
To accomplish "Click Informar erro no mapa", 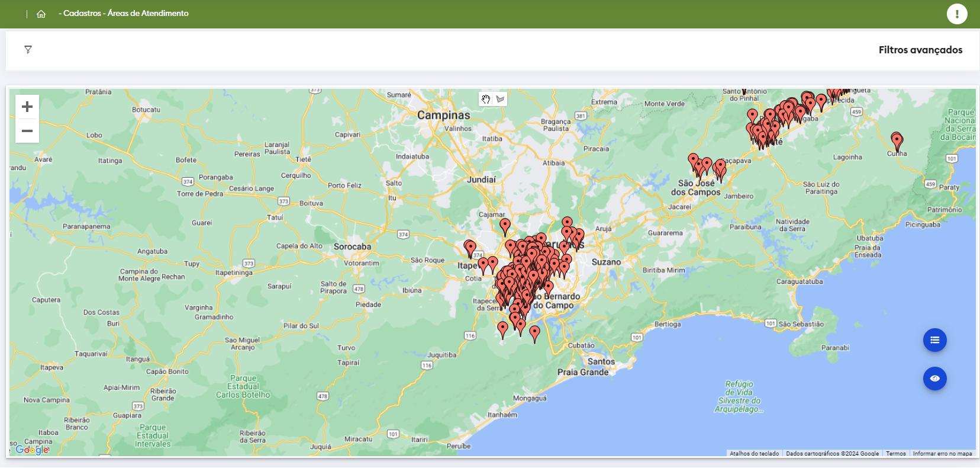I will click(x=942, y=453).
